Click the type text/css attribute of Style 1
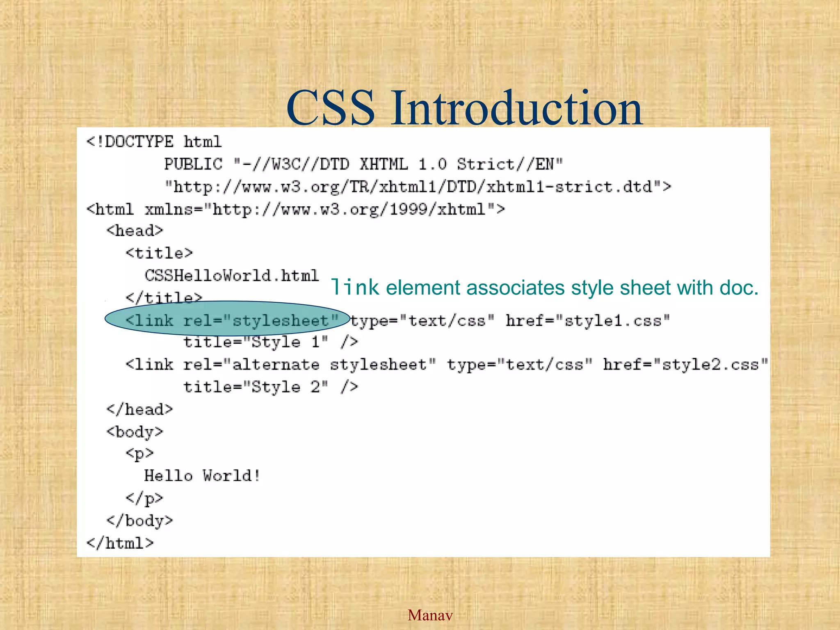Image resolution: width=840 pixels, height=630 pixels. pos(422,320)
